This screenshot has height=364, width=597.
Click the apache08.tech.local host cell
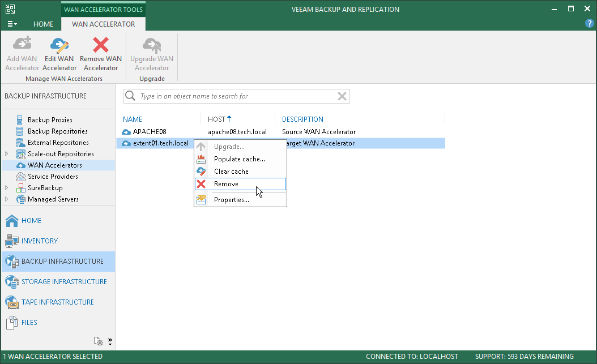237,131
